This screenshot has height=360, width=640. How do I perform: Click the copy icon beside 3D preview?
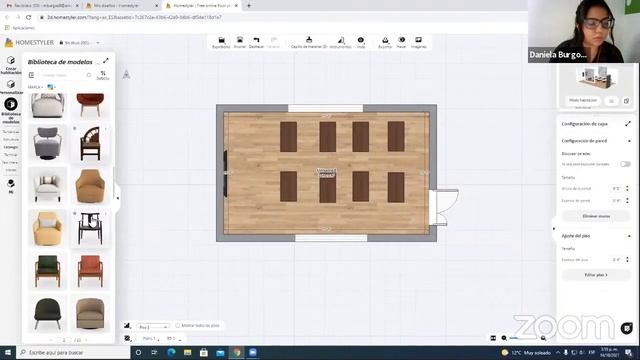pos(627,101)
